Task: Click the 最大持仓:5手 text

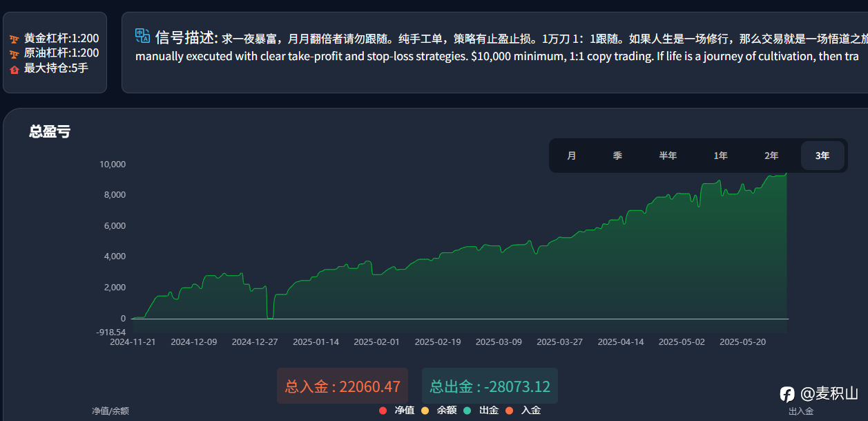Action: pos(56,68)
